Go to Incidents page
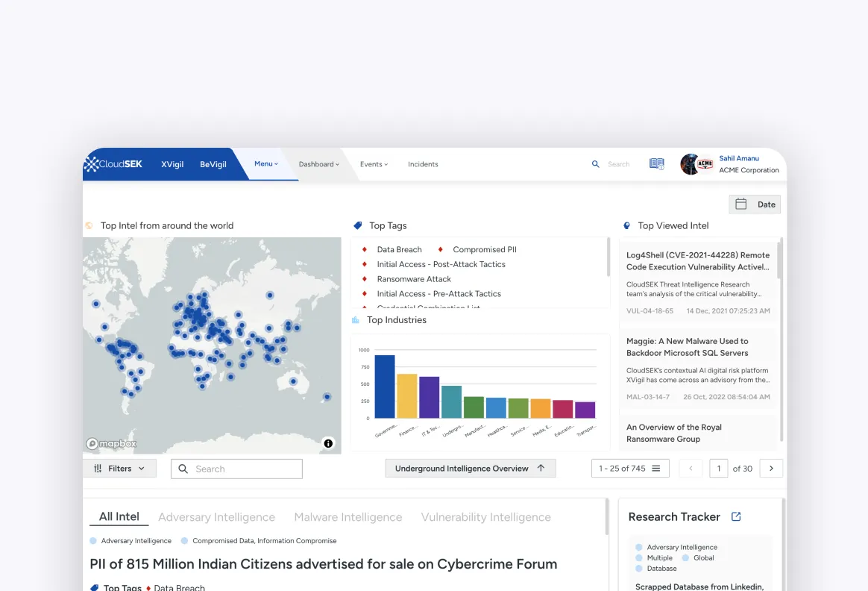Screen dimensions: 868x591 (x=423, y=164)
